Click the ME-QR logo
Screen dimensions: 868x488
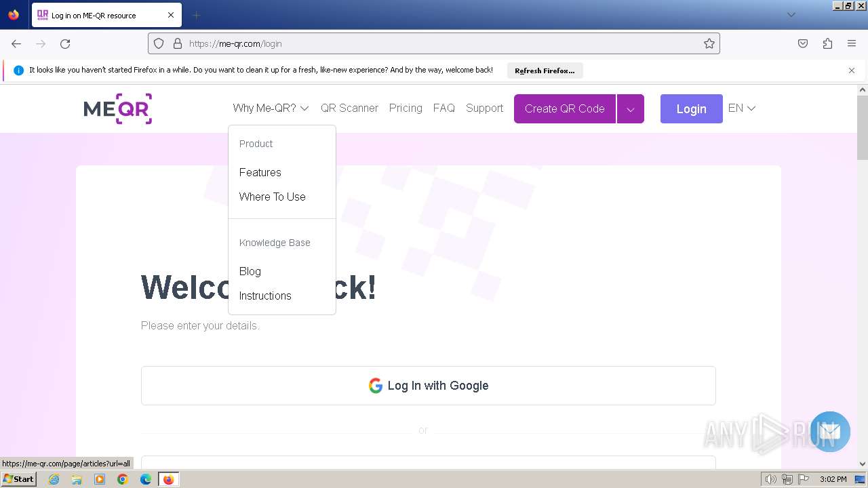(x=118, y=108)
